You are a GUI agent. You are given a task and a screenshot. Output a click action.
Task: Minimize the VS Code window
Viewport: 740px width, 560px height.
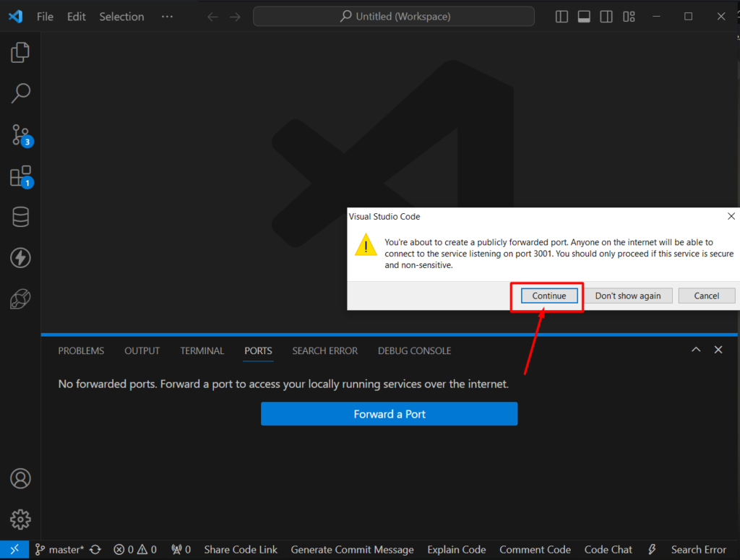click(656, 17)
